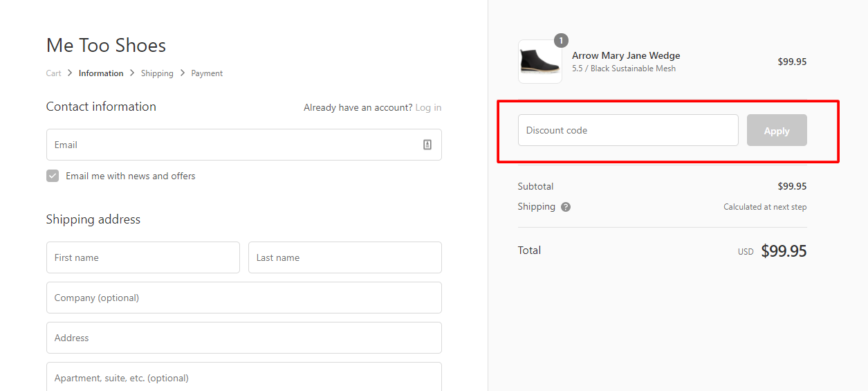Focus the Discount code field
Image resolution: width=868 pixels, height=391 pixels.
(x=628, y=130)
